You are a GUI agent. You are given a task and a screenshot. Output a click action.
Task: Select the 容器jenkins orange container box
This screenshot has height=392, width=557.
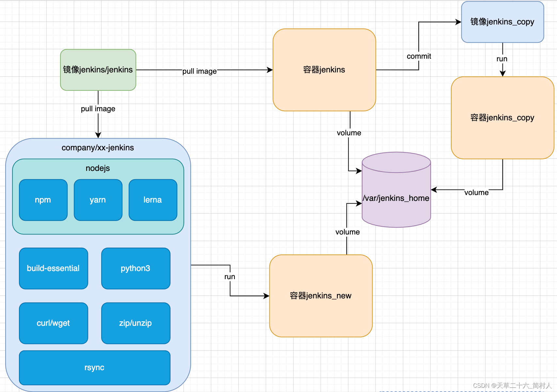coord(324,70)
